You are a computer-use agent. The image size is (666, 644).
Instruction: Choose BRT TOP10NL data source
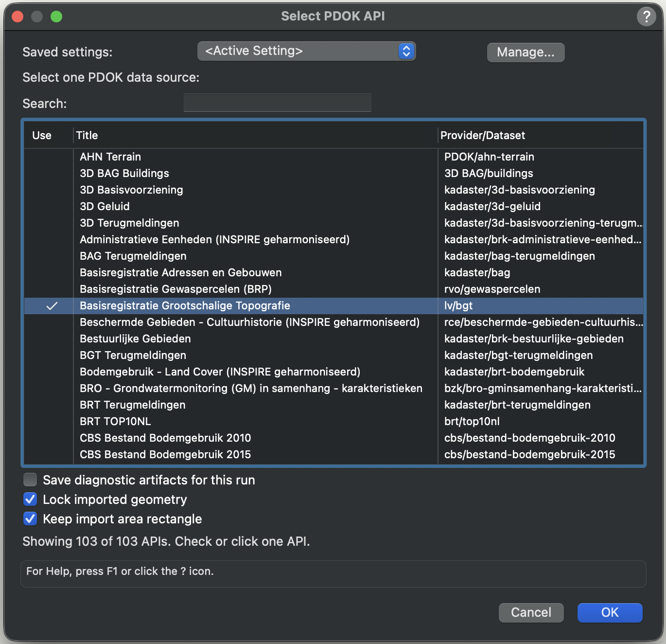point(333,421)
